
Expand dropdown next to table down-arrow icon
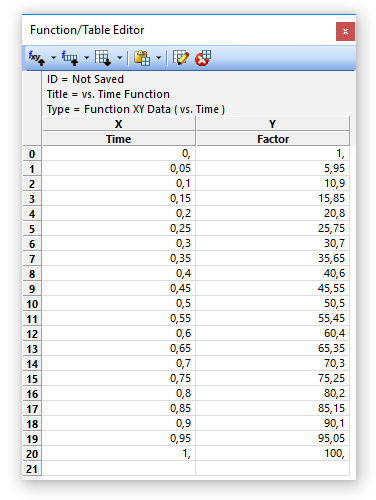(x=119, y=58)
